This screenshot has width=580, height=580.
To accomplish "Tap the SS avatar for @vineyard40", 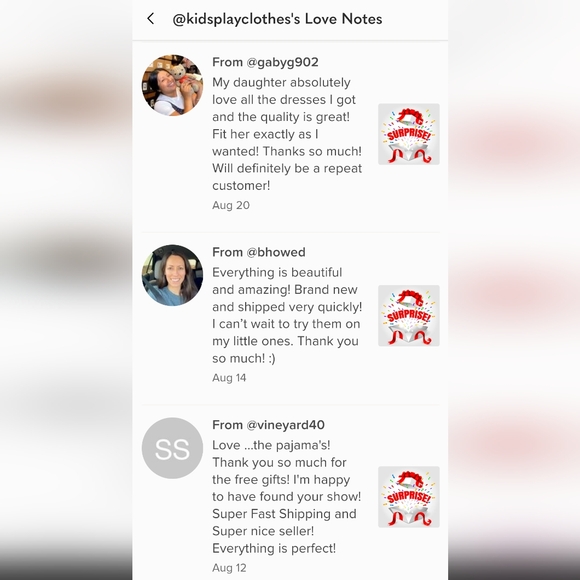I will coord(172,448).
